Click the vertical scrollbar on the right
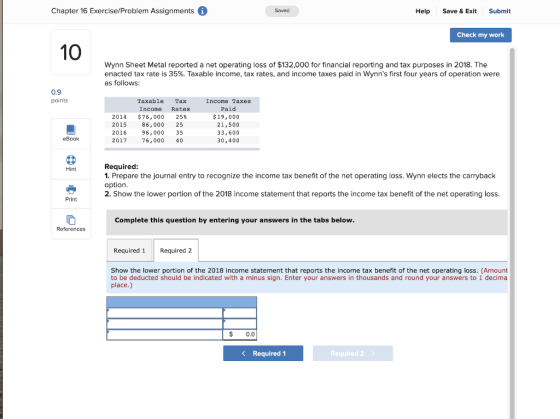Screen dimensions: 560x419 (x=512, y=232)
